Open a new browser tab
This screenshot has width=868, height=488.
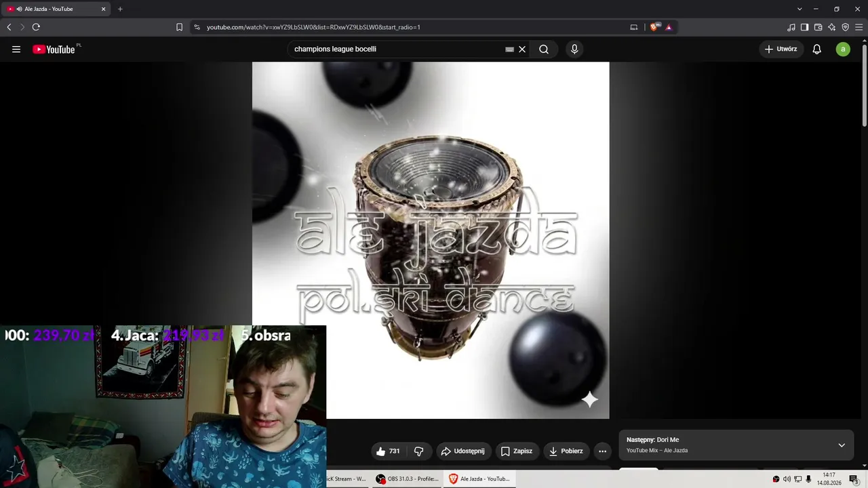click(120, 9)
